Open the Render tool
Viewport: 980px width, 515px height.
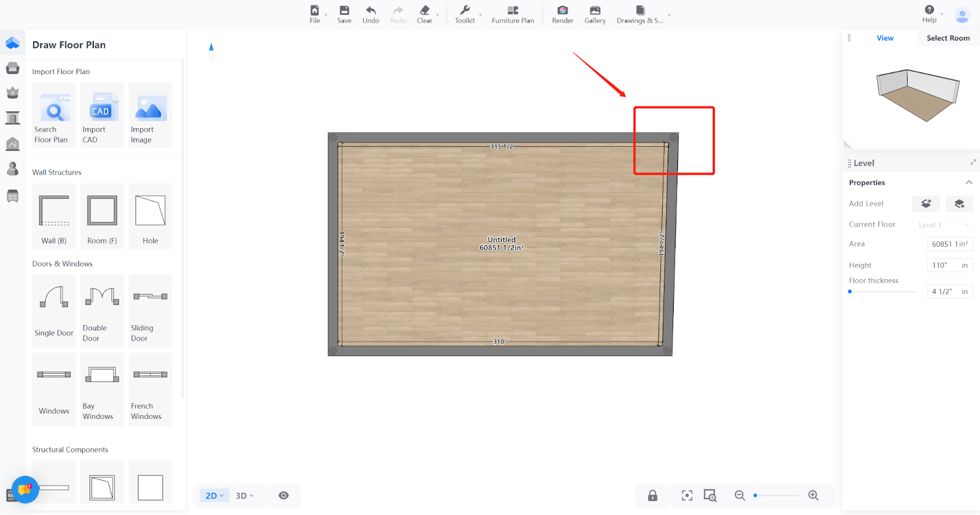tap(562, 14)
